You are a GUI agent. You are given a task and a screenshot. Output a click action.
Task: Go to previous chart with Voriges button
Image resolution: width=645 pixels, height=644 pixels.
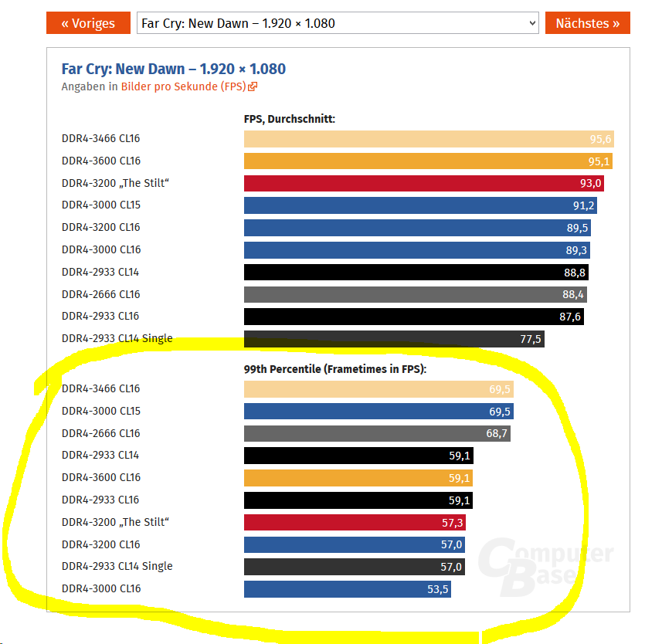(88, 23)
